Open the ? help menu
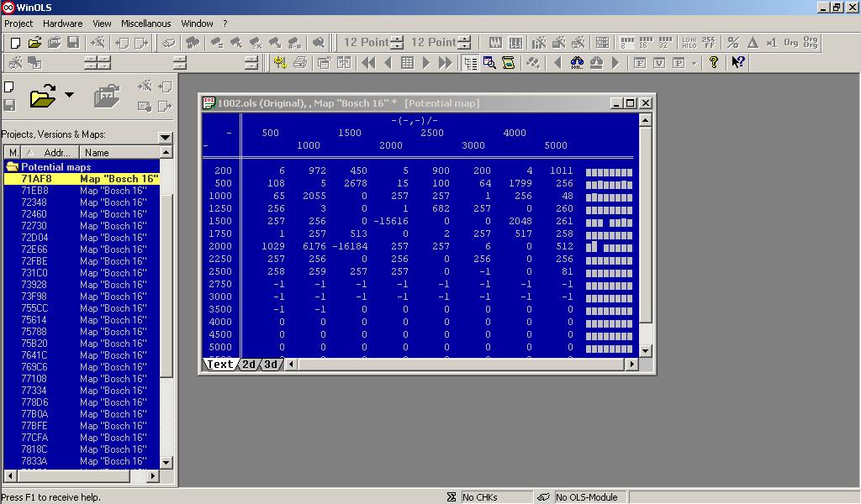This screenshot has height=504, width=861. [x=225, y=24]
